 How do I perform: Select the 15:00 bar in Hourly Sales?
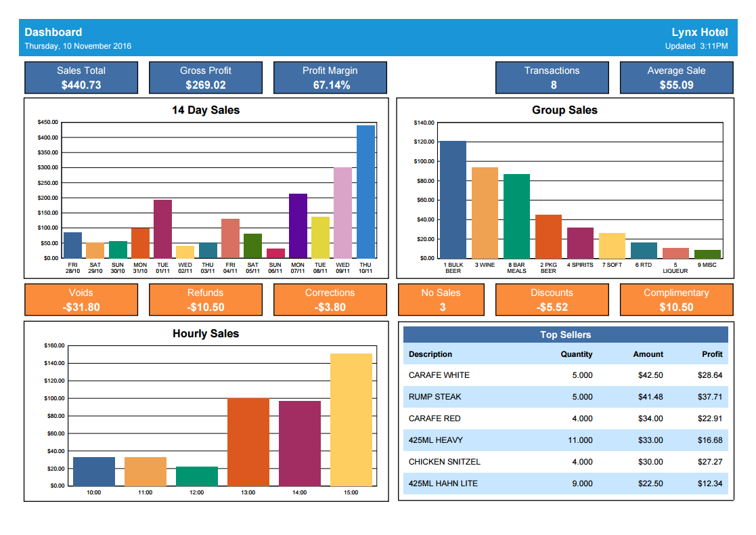[x=351, y=420]
